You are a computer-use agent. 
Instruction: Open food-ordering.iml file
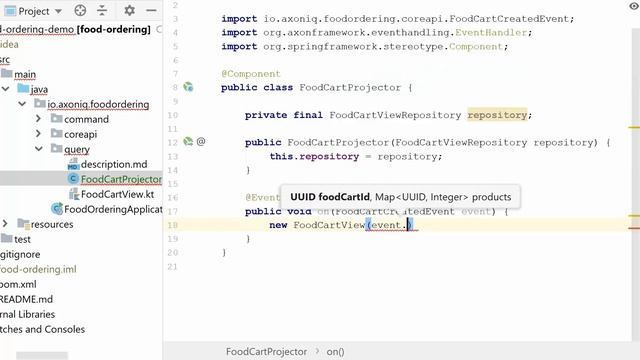tap(38, 269)
